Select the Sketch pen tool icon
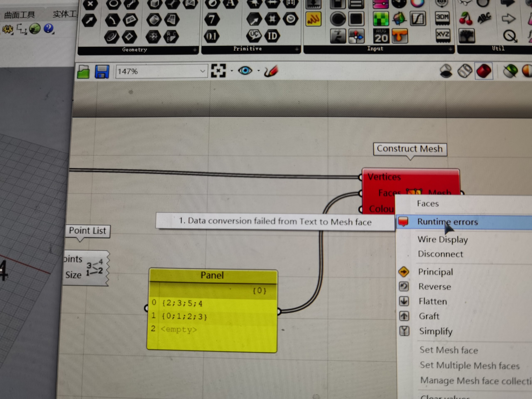Image resolution: width=532 pixels, height=399 pixels. [x=271, y=71]
